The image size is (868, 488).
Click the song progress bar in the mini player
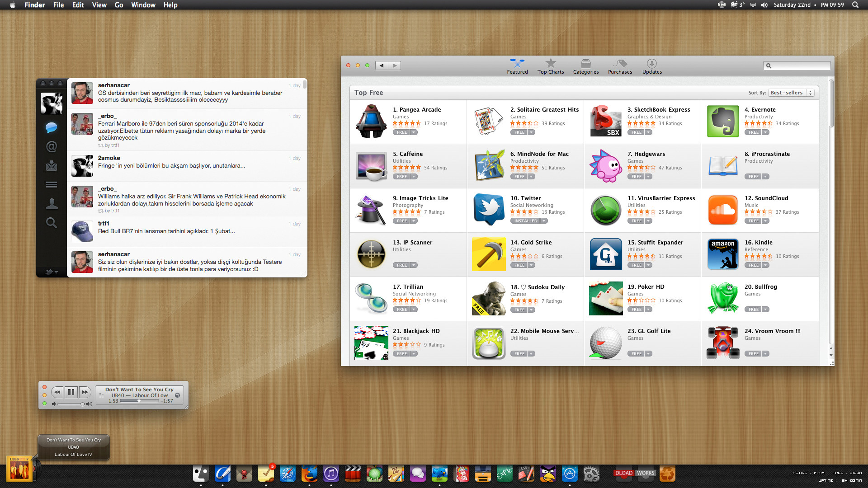pos(140,401)
